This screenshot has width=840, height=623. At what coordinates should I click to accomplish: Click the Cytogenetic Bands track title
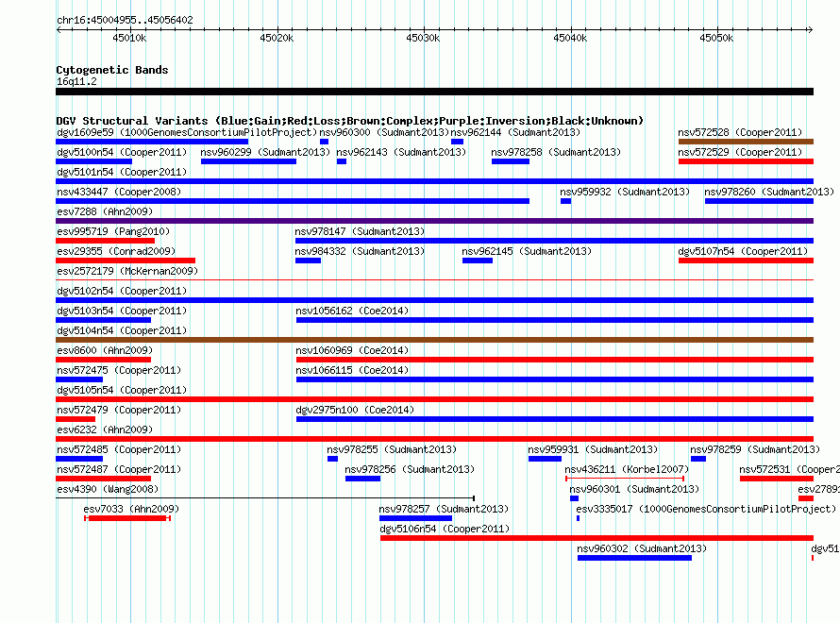pos(112,70)
